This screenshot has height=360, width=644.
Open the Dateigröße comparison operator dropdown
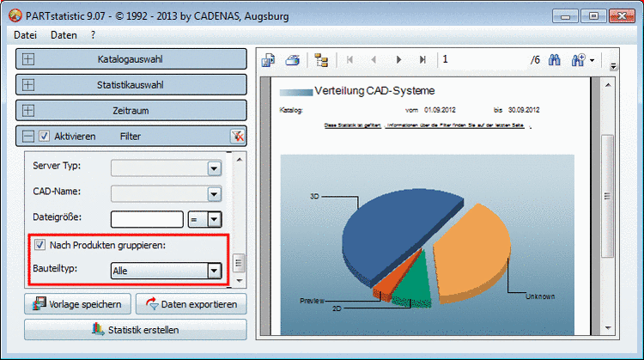[x=214, y=219]
